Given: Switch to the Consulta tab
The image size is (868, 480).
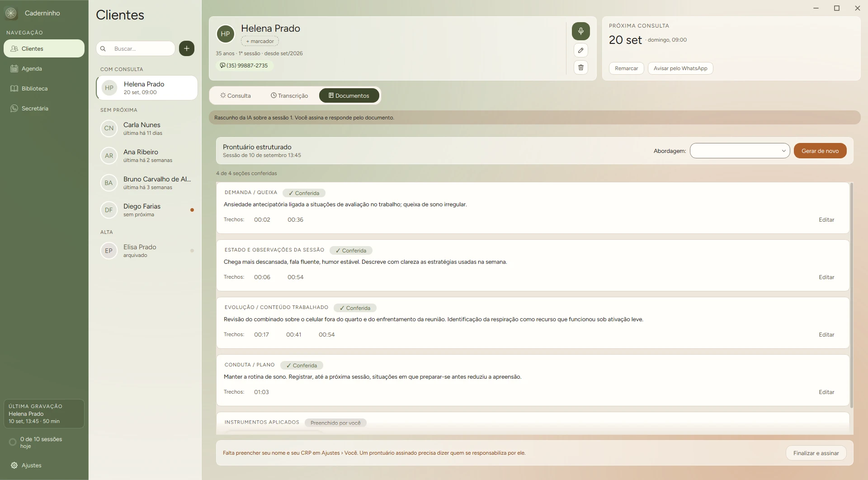Looking at the screenshot, I should point(236,96).
